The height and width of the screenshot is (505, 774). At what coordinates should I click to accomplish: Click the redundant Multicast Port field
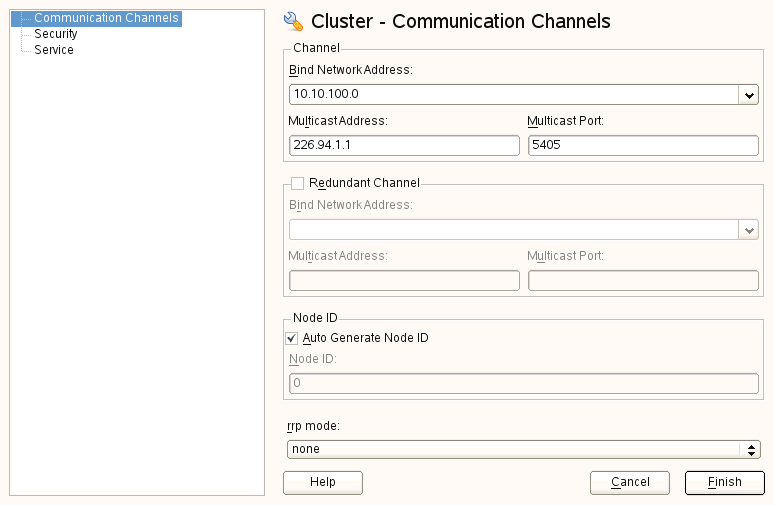(x=643, y=280)
